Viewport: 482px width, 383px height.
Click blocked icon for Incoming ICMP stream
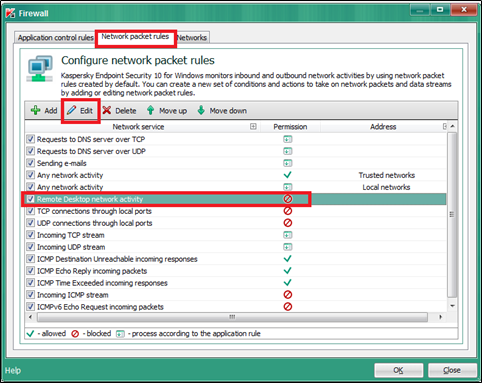[x=288, y=295]
